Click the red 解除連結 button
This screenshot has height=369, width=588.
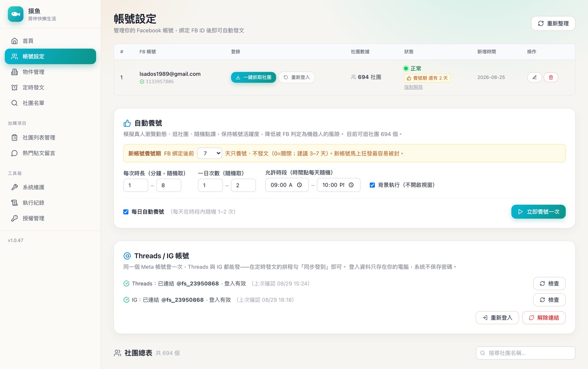(x=544, y=318)
